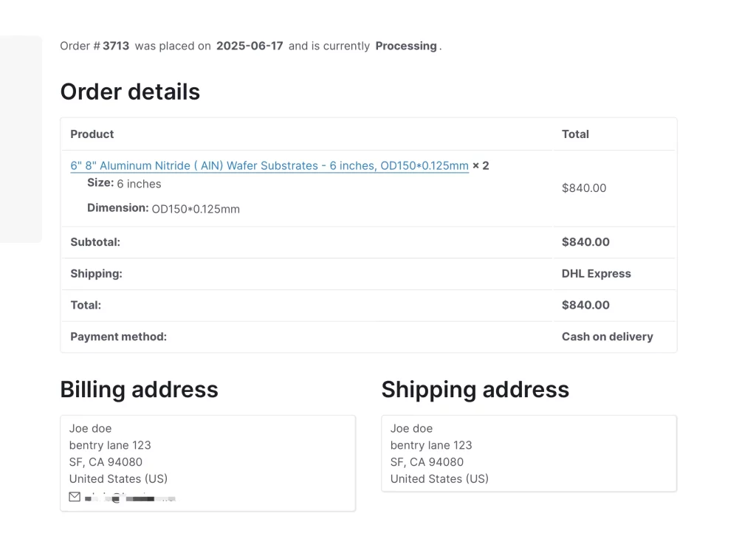Viewport: 756px width, 550px height.
Task: Click the Size: 6 inches attribute
Action: 124,184
